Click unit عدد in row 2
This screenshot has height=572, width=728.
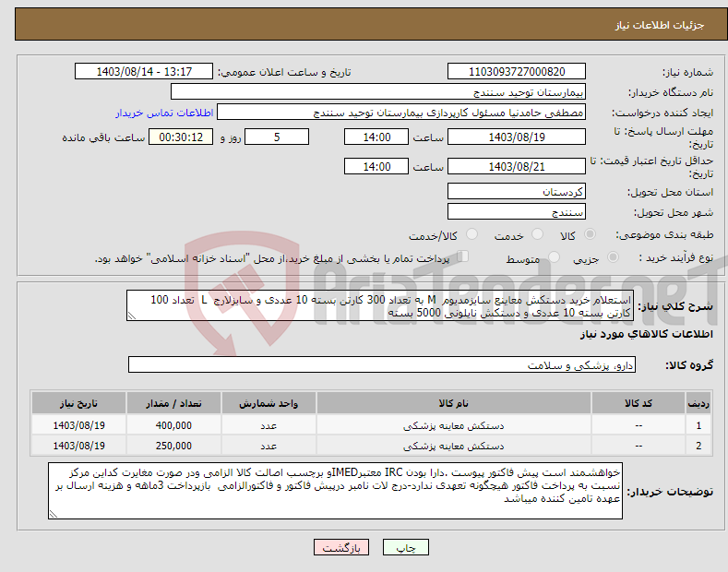coord(269,446)
